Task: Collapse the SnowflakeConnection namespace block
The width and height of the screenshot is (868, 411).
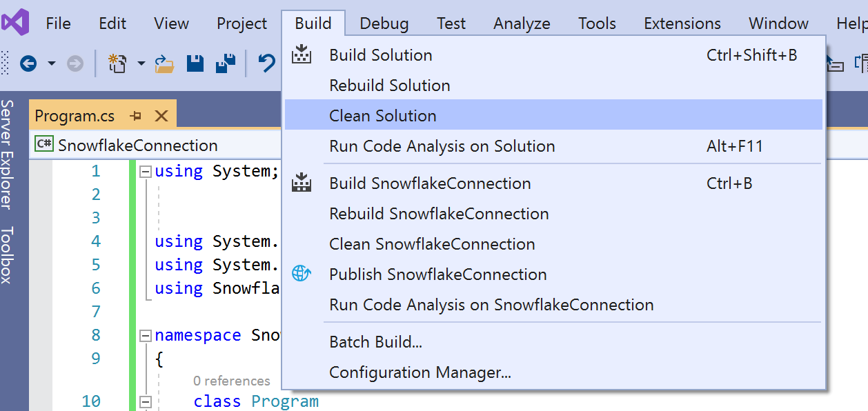Action: (x=144, y=335)
